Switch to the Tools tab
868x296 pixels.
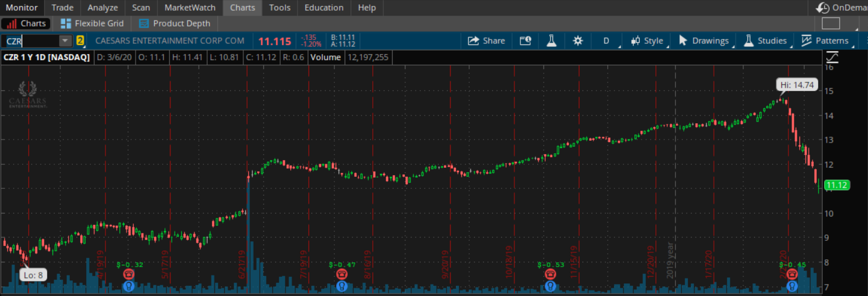[x=279, y=8]
